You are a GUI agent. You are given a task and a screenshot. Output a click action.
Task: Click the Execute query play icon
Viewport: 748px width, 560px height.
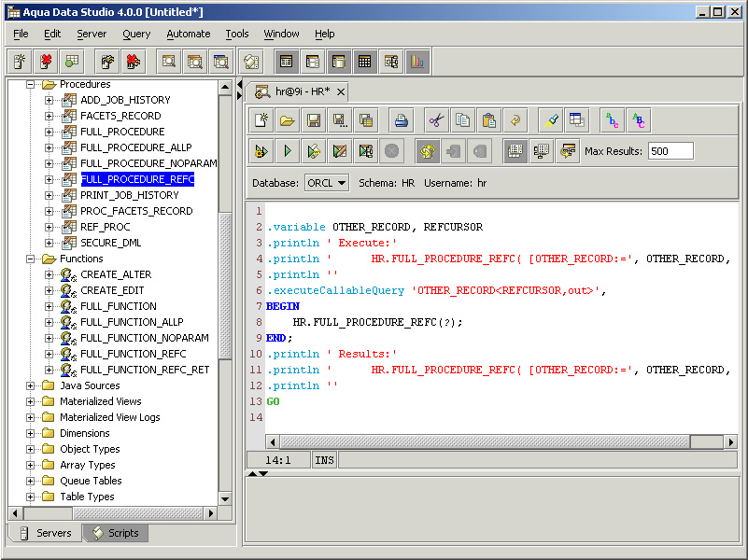click(x=288, y=151)
